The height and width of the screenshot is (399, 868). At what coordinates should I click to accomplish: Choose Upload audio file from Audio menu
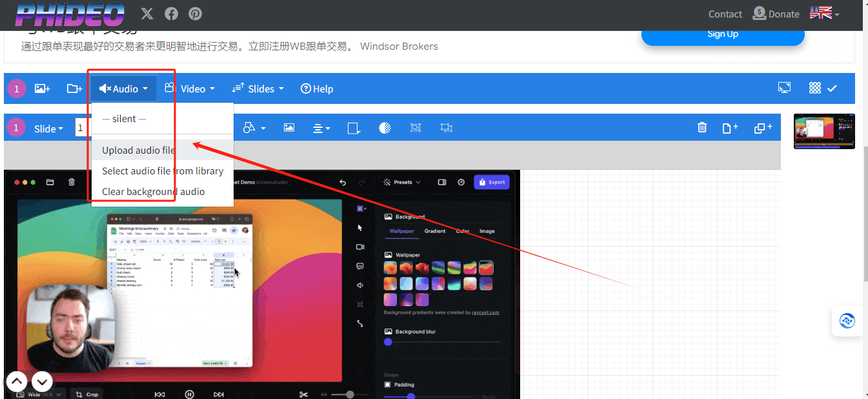(137, 150)
